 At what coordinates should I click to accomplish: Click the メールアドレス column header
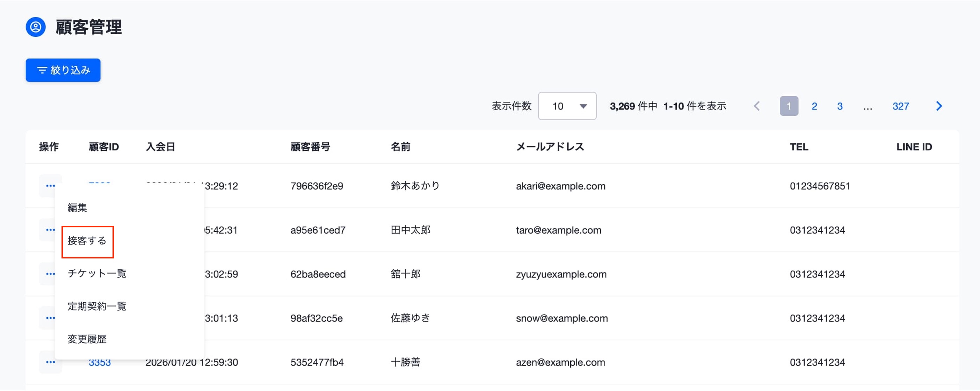tap(550, 147)
